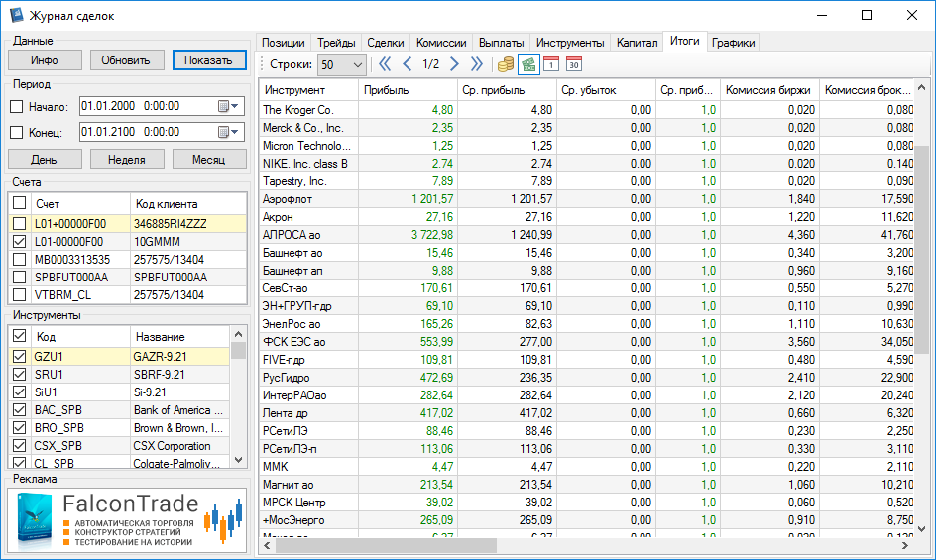936x560 pixels.
Task: Uncheck the SRU1 instrument
Action: (x=19, y=375)
